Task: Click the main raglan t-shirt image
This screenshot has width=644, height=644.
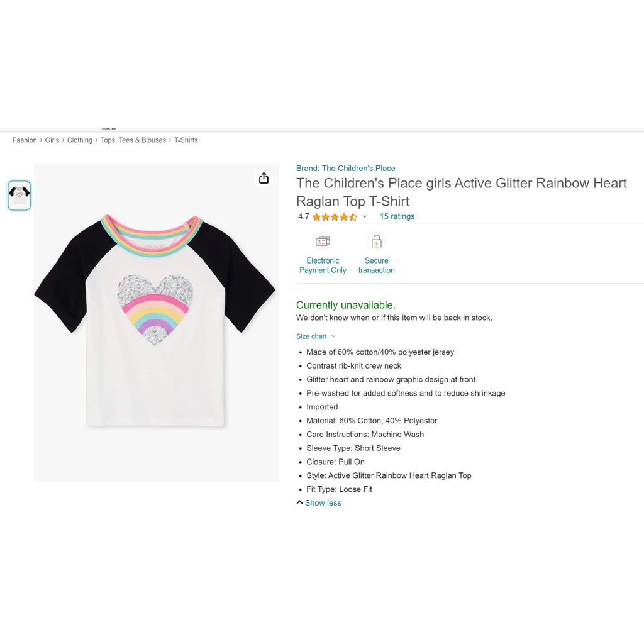Action: (x=155, y=322)
